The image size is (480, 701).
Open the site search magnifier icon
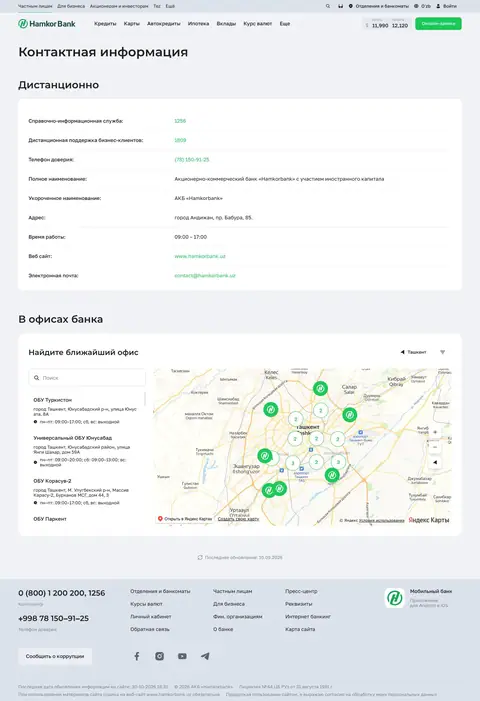(328, 6)
